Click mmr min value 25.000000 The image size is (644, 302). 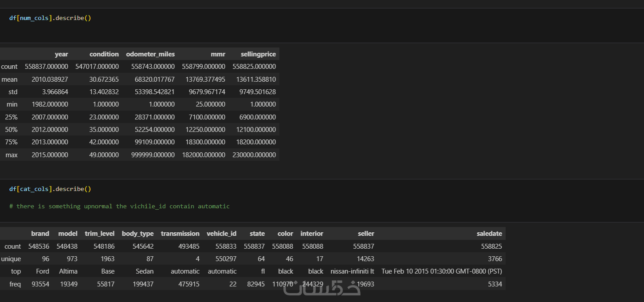click(211, 104)
